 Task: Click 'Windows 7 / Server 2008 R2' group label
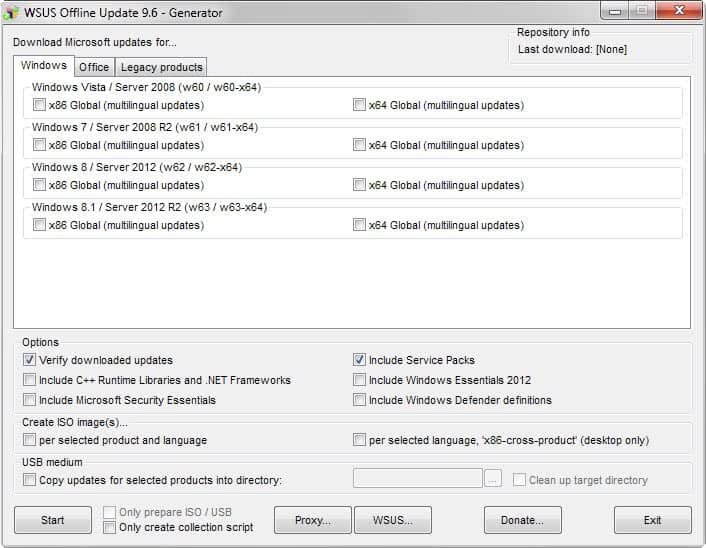[x=145, y=127]
